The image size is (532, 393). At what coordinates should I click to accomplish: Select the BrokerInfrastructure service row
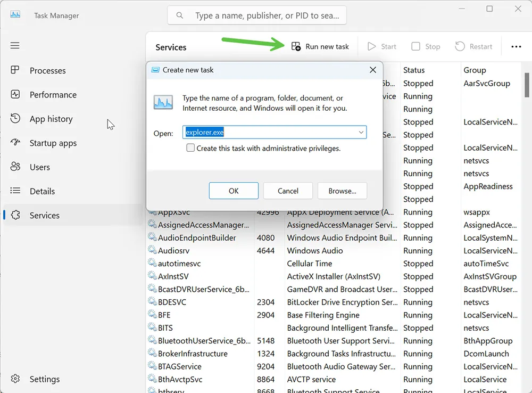(334, 354)
